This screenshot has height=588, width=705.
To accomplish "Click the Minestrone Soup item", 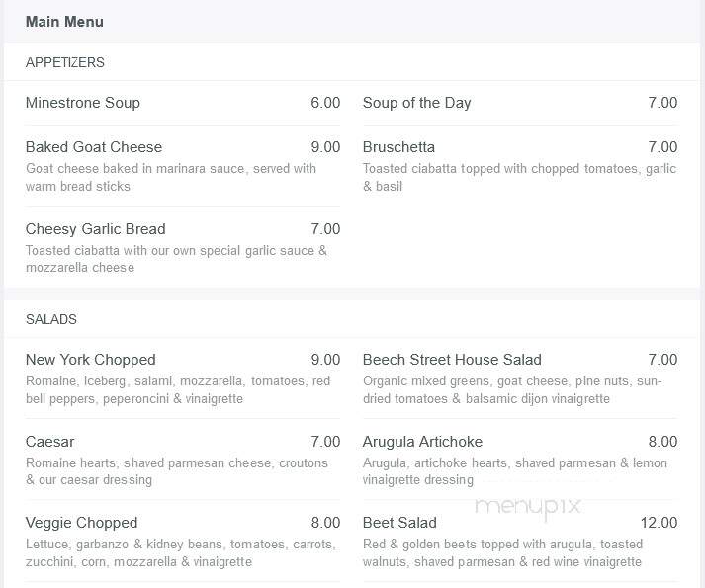I will tap(83, 103).
